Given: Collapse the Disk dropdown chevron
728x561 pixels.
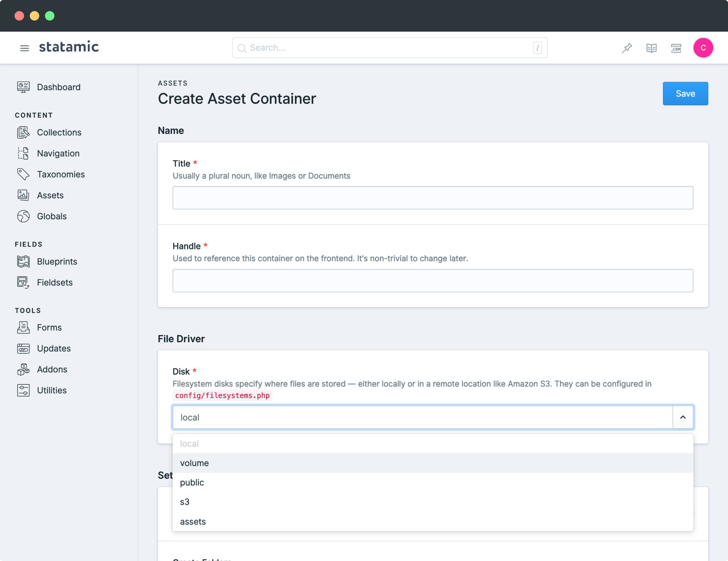Looking at the screenshot, I should (683, 417).
